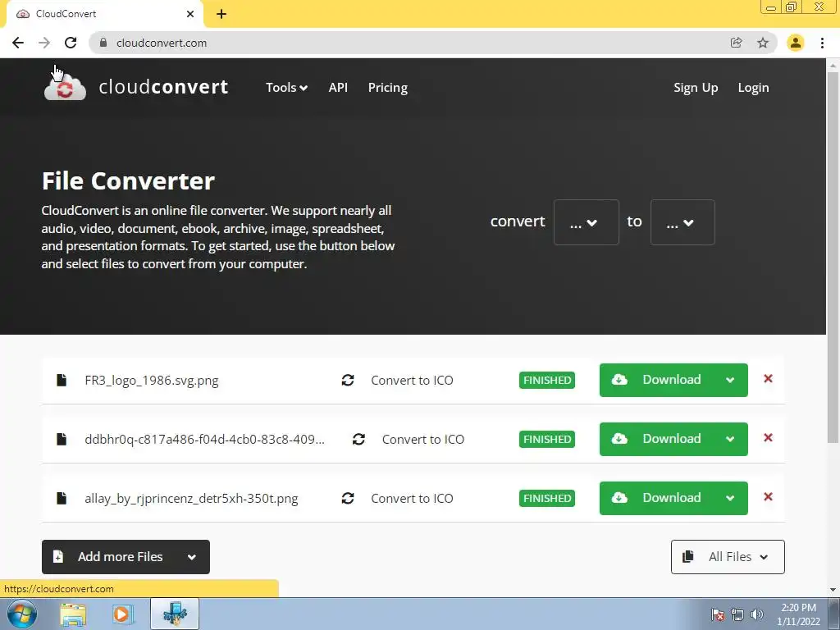The width and height of the screenshot is (840, 630).
Task: Open the Pricing page
Action: pyautogui.click(x=388, y=87)
